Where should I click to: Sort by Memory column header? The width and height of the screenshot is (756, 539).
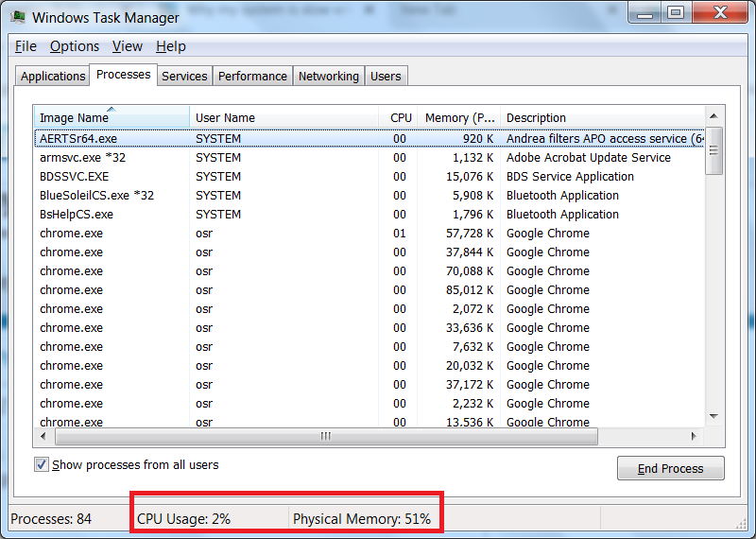pos(458,117)
